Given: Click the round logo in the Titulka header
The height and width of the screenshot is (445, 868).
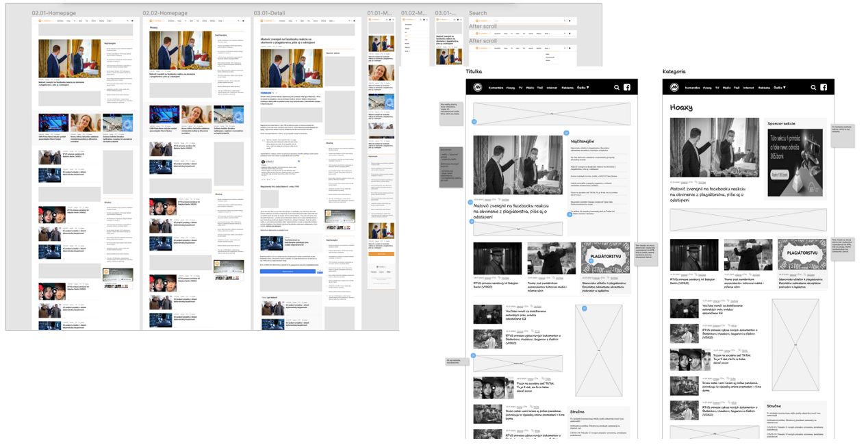Looking at the screenshot, I should [477, 88].
